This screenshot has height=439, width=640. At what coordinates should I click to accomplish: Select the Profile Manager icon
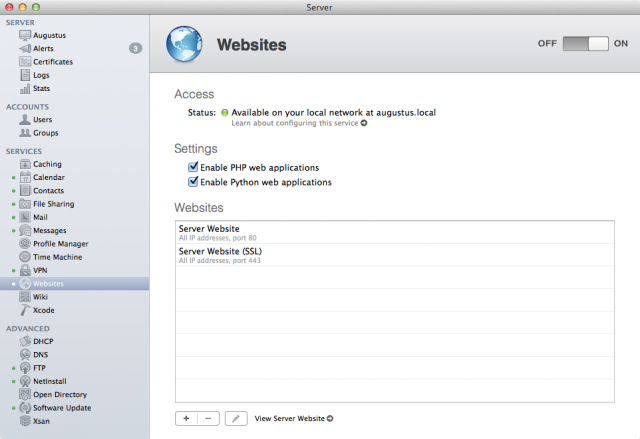pos(25,244)
